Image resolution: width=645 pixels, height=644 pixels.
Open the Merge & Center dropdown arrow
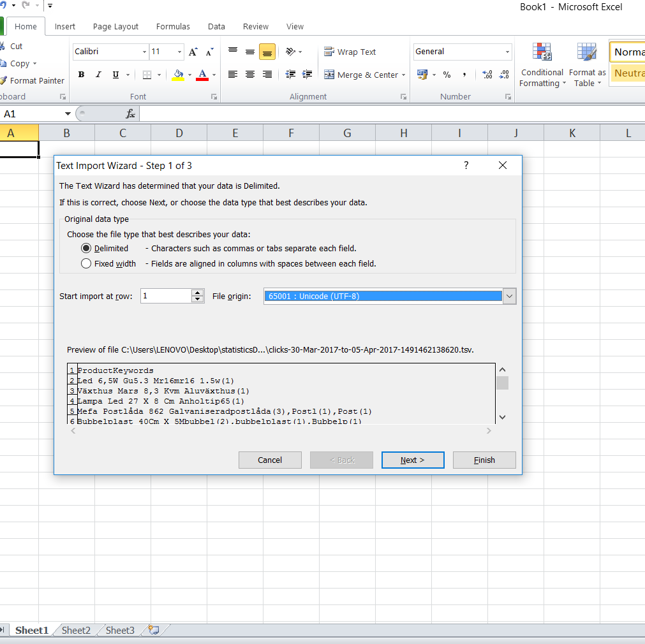(404, 75)
